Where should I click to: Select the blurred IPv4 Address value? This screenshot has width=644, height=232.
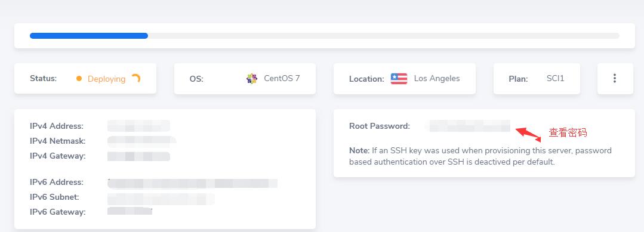coord(139,126)
